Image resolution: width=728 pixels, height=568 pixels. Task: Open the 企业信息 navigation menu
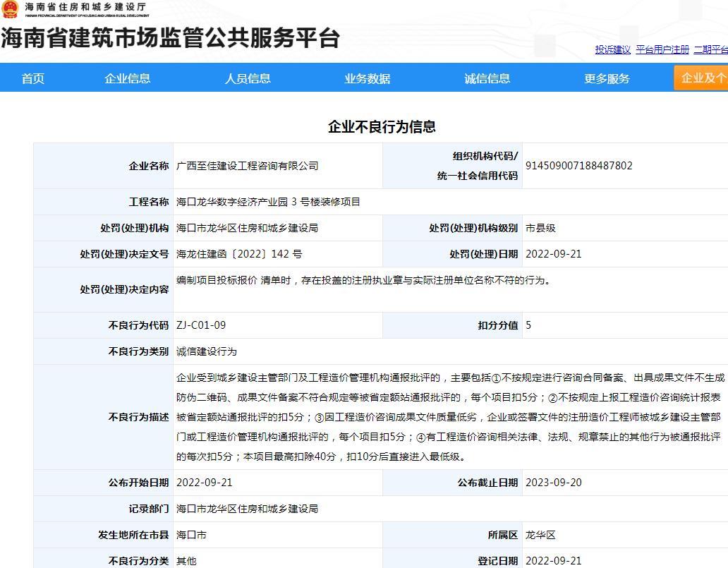pyautogui.click(x=128, y=78)
